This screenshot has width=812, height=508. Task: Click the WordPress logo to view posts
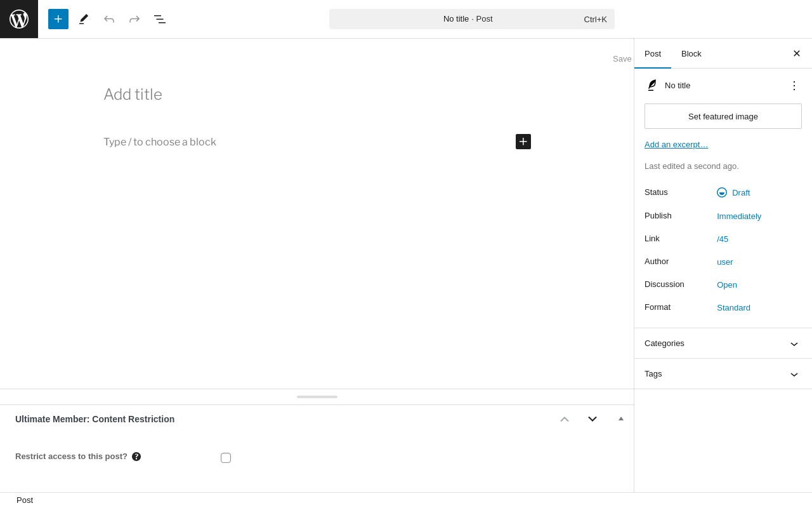coord(19,19)
